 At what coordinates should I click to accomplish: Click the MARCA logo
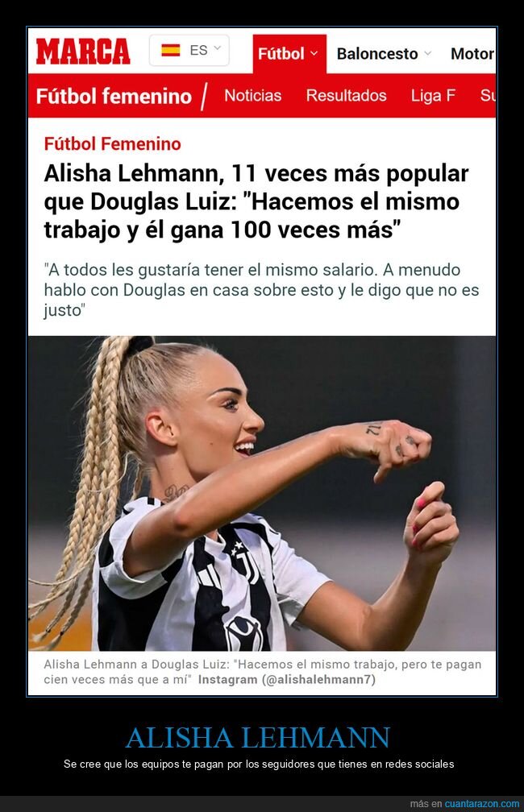pyautogui.click(x=83, y=52)
